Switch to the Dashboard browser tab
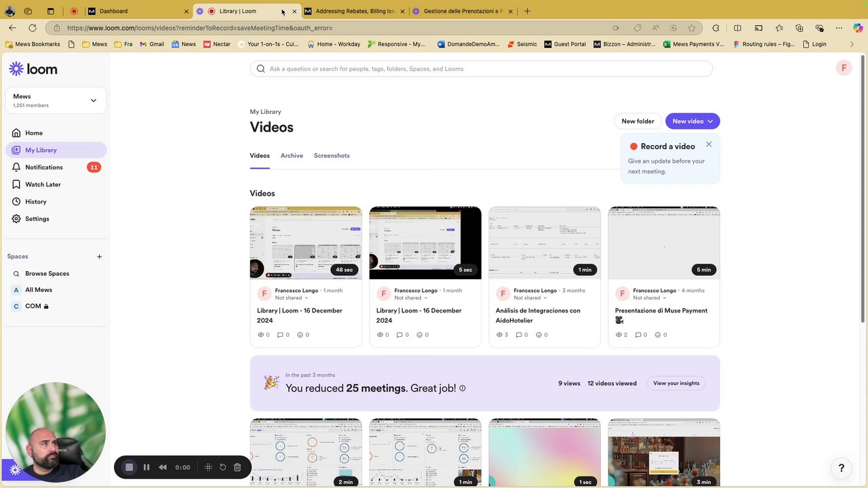The image size is (868, 488). click(139, 11)
